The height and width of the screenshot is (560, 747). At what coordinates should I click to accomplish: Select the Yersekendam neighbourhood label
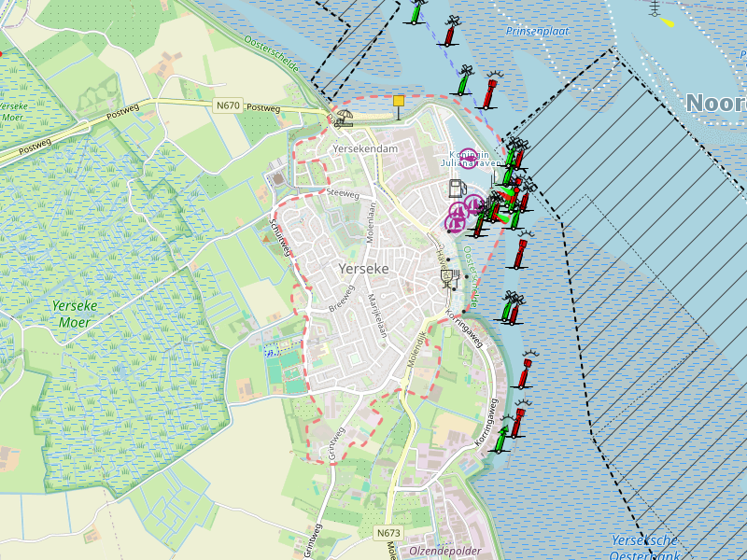click(365, 149)
